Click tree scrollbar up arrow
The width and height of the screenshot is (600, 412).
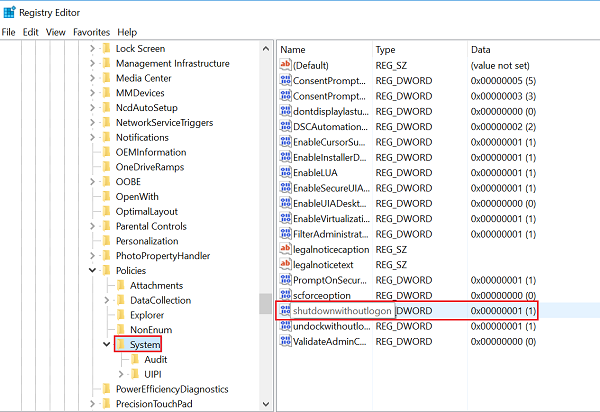[x=266, y=49]
